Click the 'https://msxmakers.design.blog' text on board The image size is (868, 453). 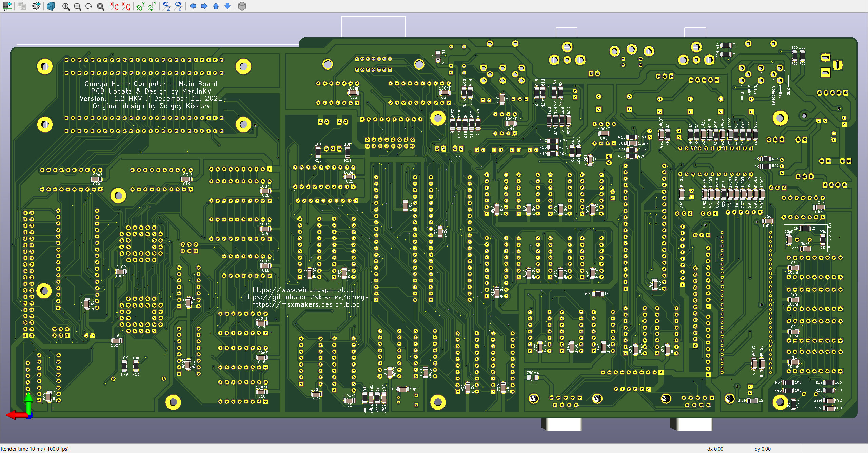(306, 304)
